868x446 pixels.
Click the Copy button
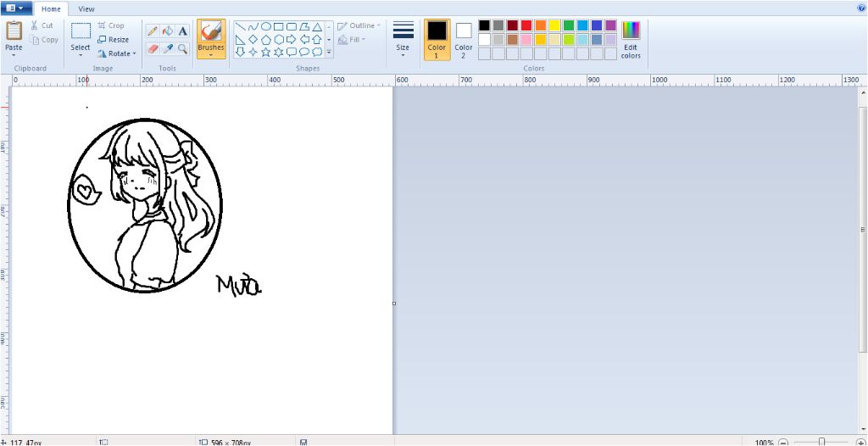[44, 40]
